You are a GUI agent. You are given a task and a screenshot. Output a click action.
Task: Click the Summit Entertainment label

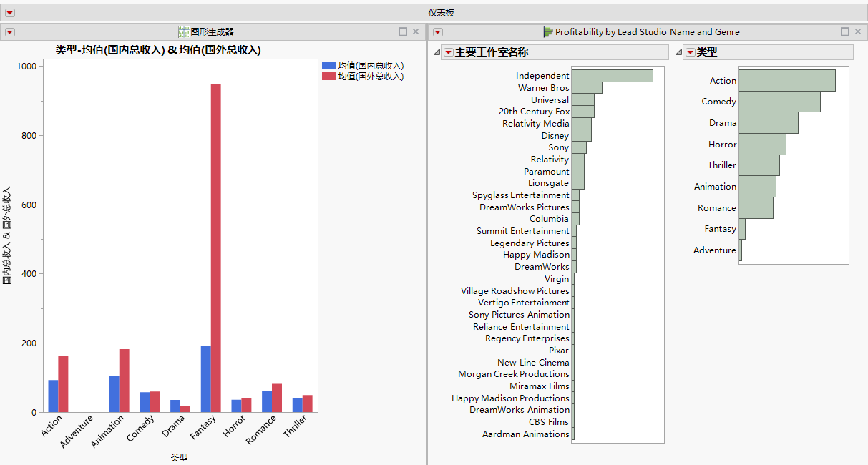pyautogui.click(x=523, y=231)
